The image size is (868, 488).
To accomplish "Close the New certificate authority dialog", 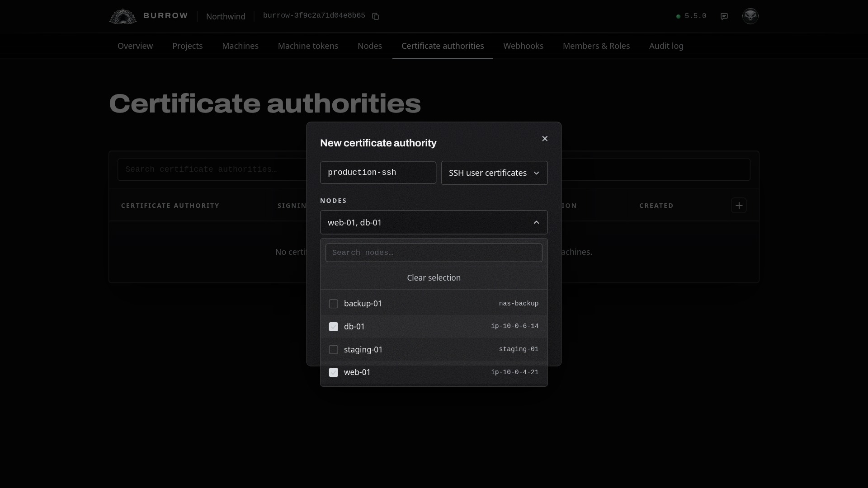I will click(x=545, y=139).
